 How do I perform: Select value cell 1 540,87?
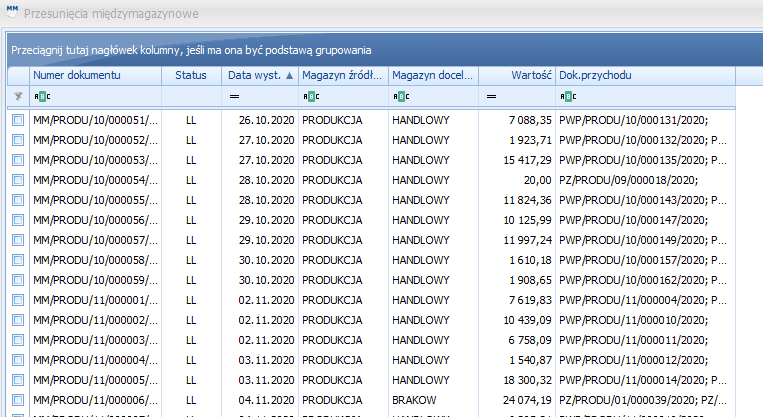(517, 360)
